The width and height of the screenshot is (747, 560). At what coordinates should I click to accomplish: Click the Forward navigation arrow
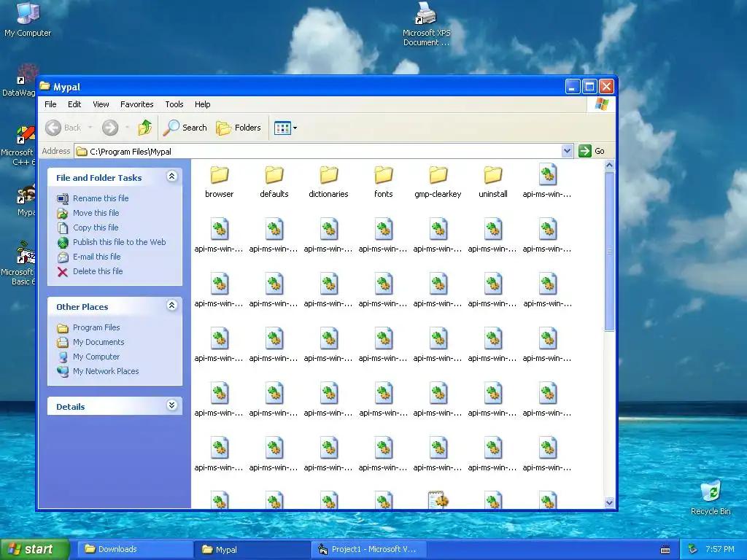tap(110, 128)
